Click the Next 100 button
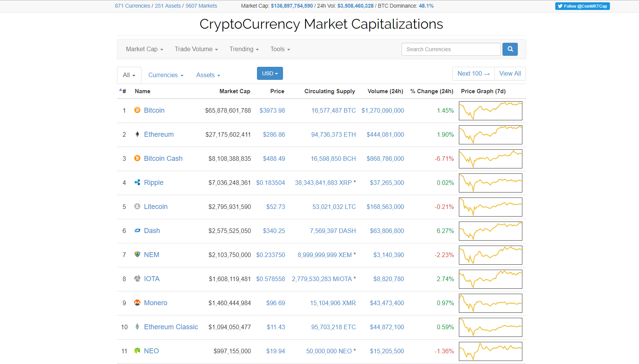The image size is (639, 364). coord(473,74)
